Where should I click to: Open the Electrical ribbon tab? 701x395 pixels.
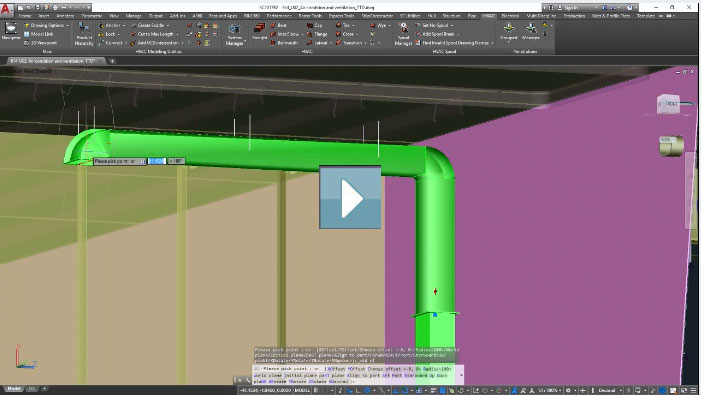510,16
